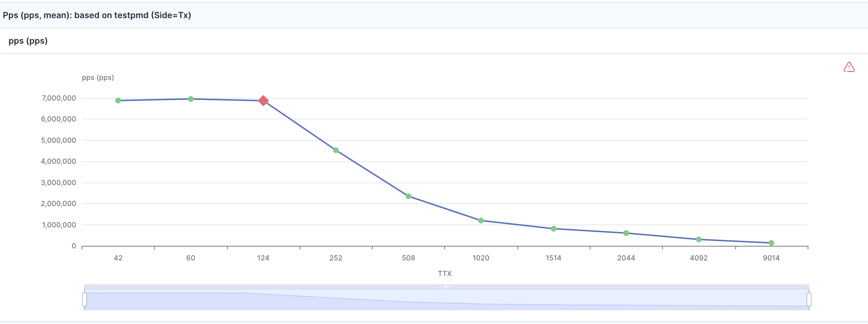The height and width of the screenshot is (324, 868).
Task: Select the data point at TTX 252
Action: tap(336, 150)
